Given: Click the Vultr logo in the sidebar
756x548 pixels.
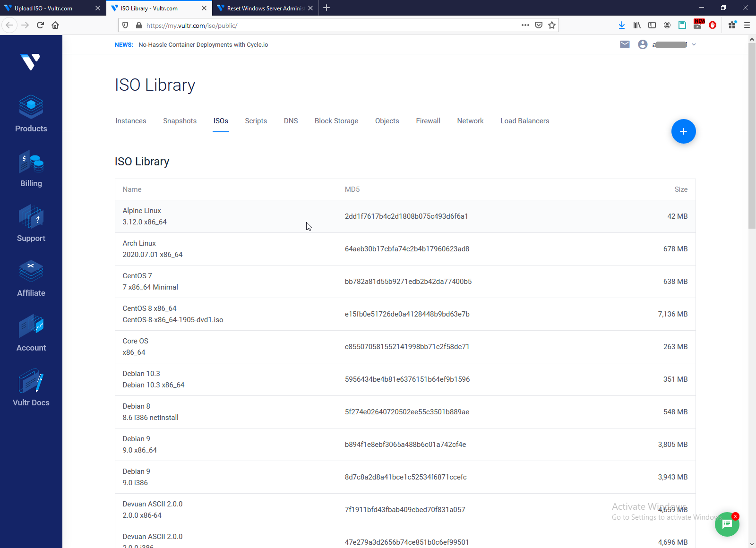Looking at the screenshot, I should pos(31,62).
